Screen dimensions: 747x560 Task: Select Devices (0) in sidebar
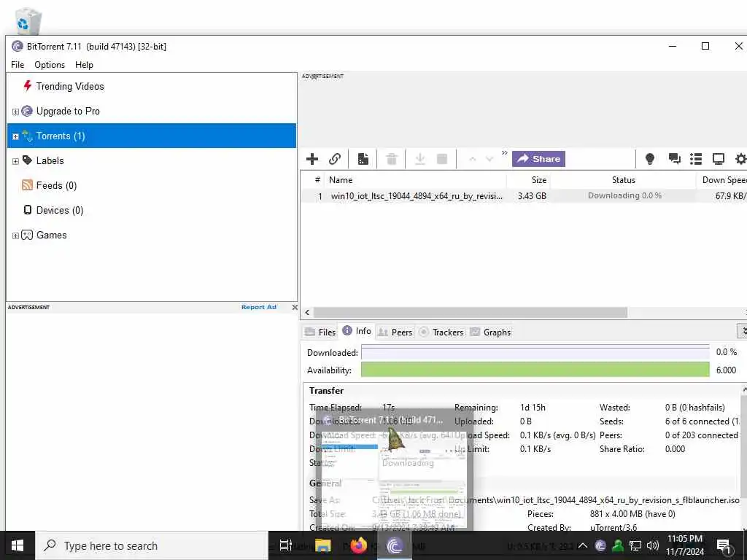pyautogui.click(x=60, y=210)
